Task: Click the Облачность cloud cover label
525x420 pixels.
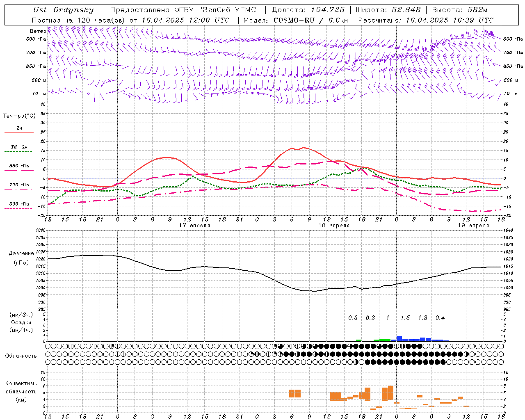Action: 21,356
